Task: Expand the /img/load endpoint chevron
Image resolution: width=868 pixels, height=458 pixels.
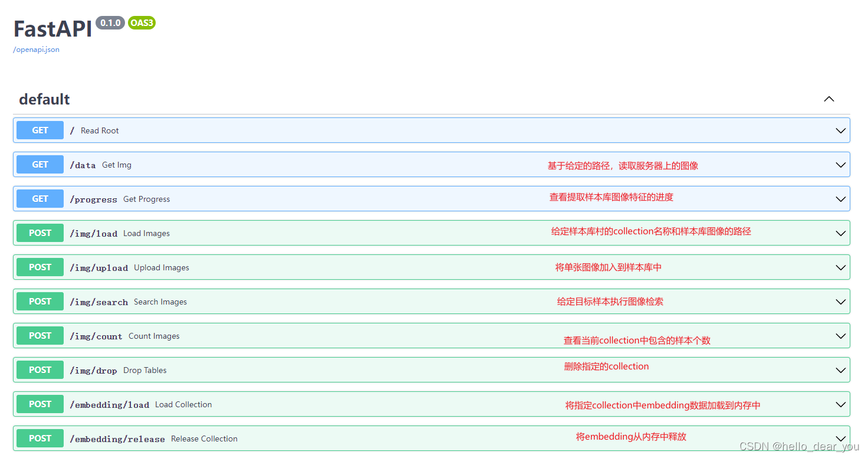Action: [x=841, y=233]
